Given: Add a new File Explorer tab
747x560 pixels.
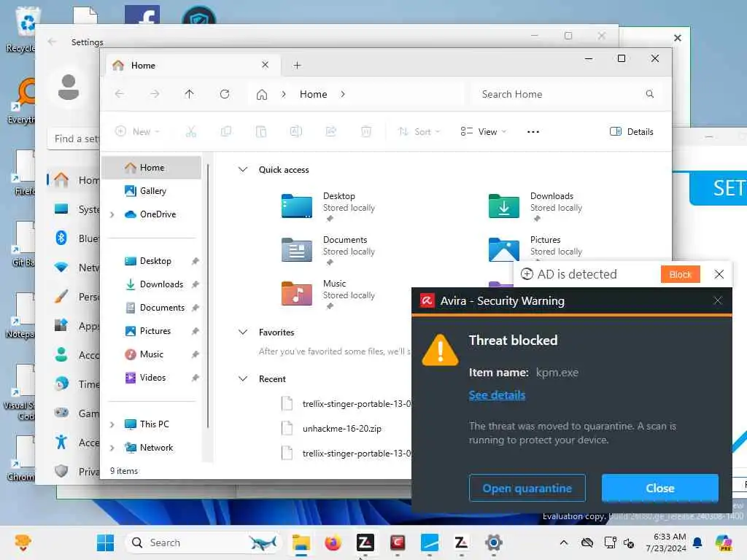Looking at the screenshot, I should click(298, 65).
